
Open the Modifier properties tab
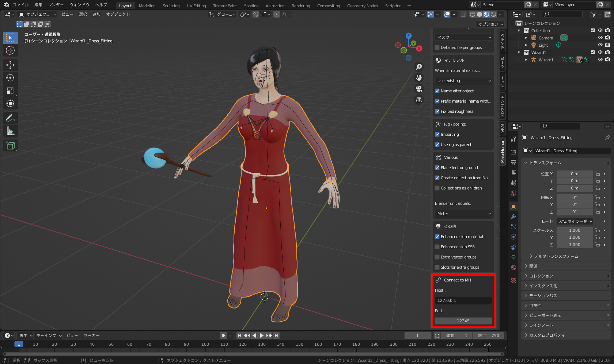(513, 217)
